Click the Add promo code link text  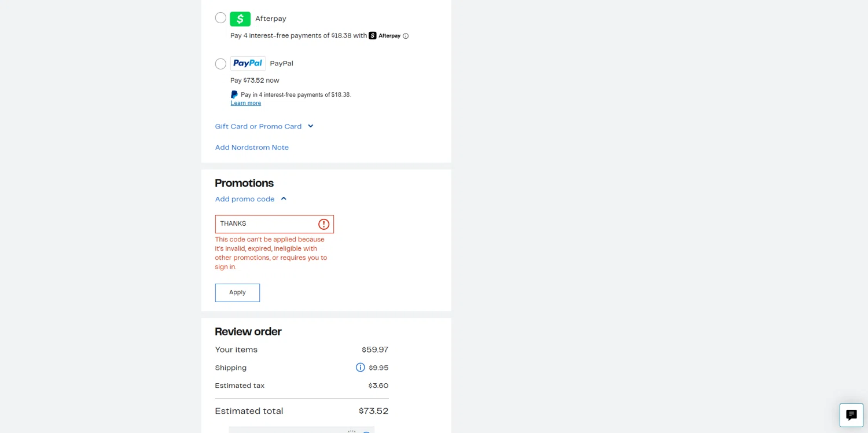[x=245, y=199]
